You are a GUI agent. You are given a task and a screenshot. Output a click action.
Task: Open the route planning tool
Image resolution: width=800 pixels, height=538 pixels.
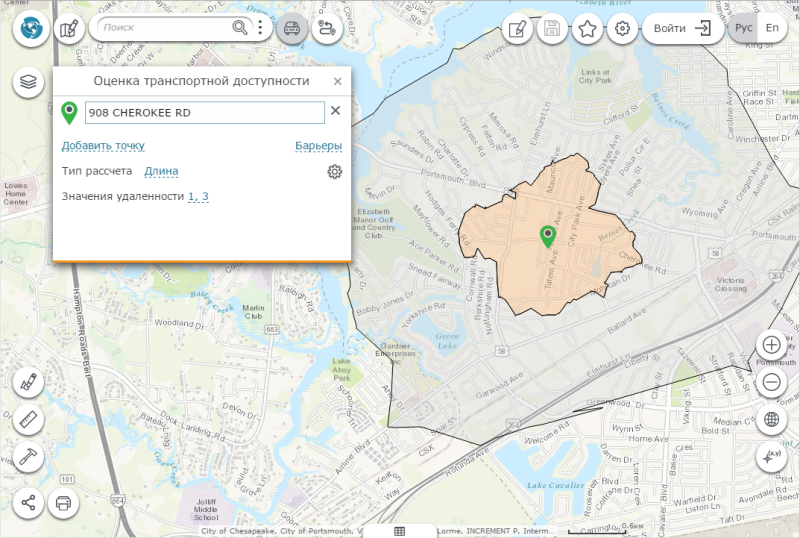tap(326, 28)
